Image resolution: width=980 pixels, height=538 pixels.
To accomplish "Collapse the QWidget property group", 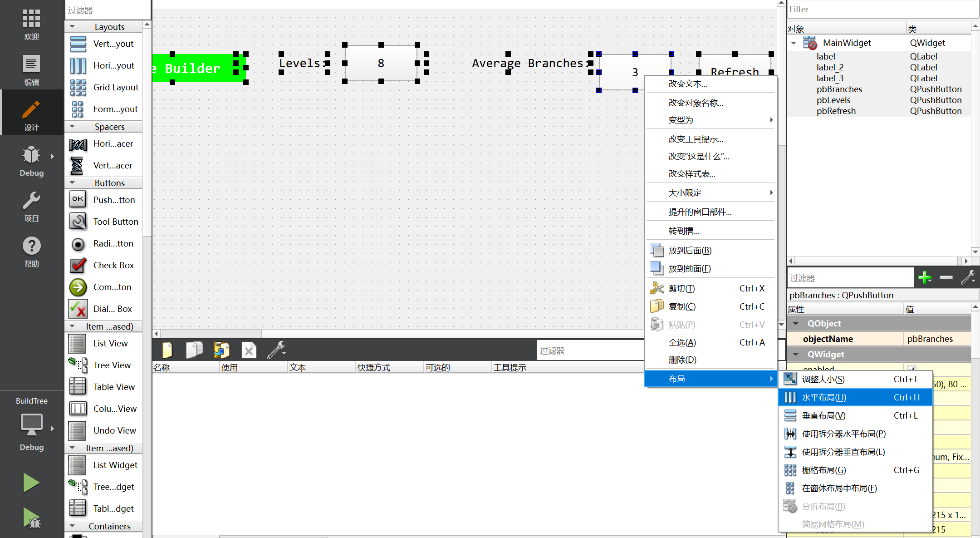I will (x=795, y=354).
